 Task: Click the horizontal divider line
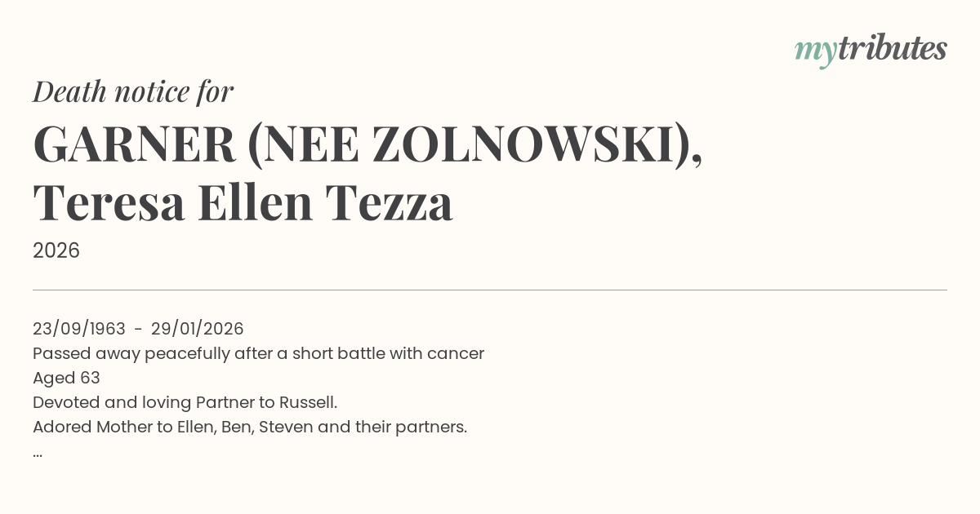pyautogui.click(x=490, y=290)
